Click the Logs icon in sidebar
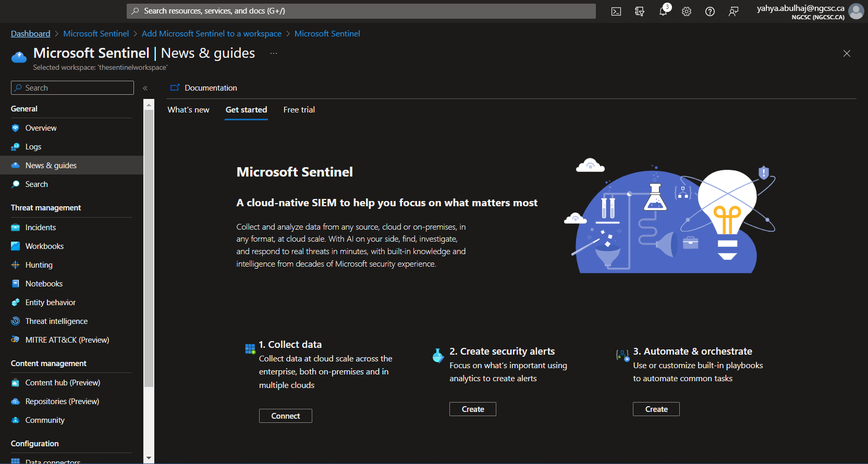The height and width of the screenshot is (464, 868). tap(16, 147)
